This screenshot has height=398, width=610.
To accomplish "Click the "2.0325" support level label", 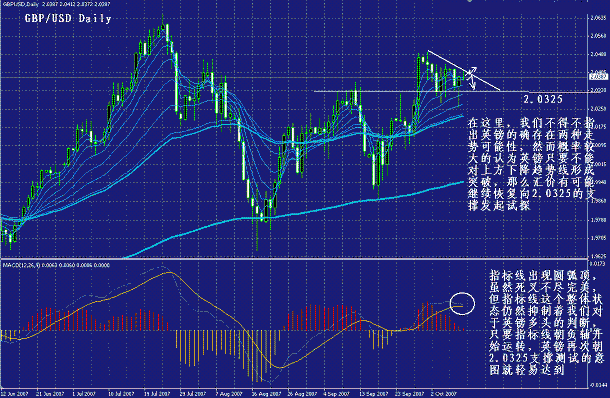I will click(543, 99).
